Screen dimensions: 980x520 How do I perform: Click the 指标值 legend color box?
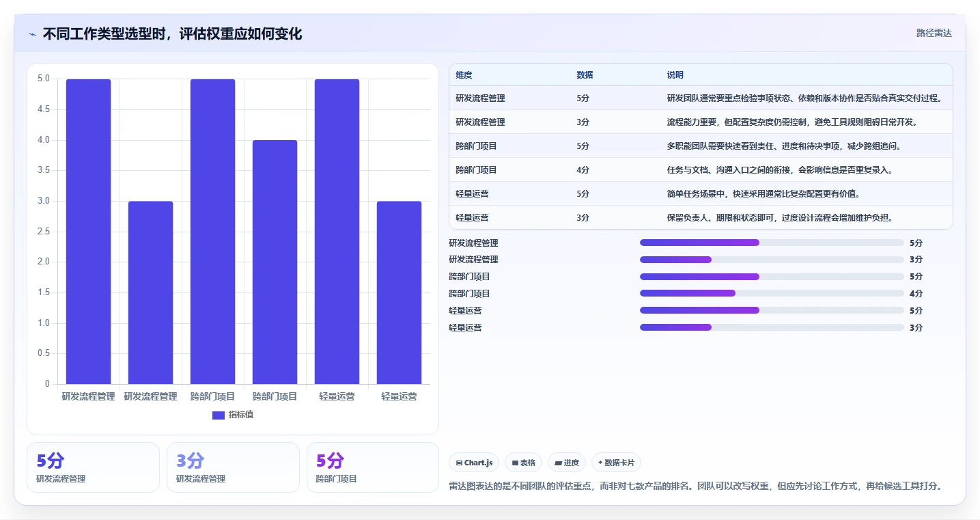click(x=219, y=415)
